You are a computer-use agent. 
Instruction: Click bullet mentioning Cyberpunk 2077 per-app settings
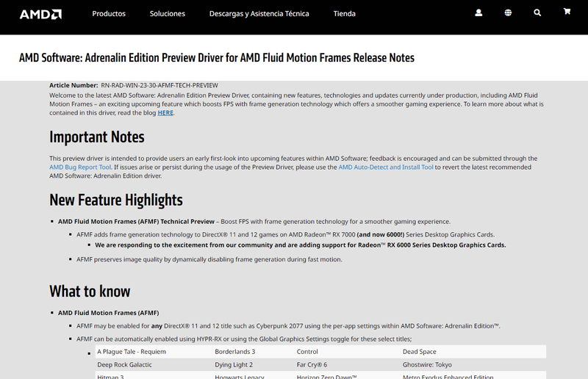[x=288, y=326]
